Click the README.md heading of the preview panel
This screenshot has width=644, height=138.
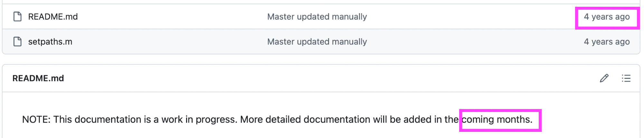[x=38, y=78]
